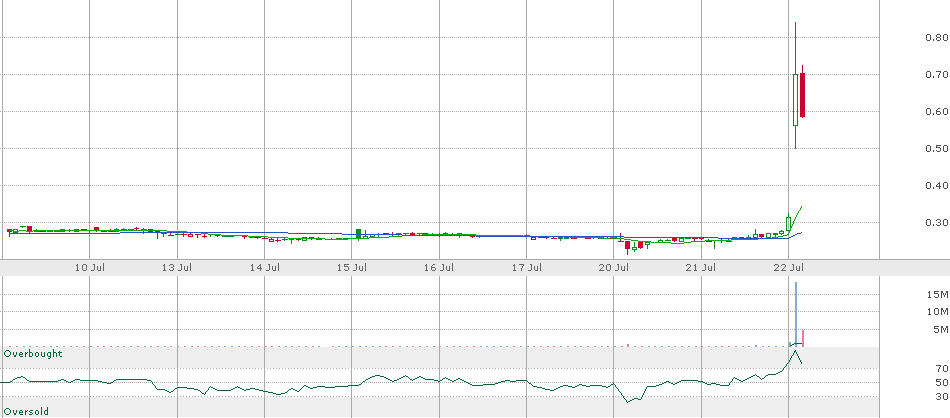The width and height of the screenshot is (950, 418).
Task: Click the RSI 70 level label
Action: tap(941, 368)
